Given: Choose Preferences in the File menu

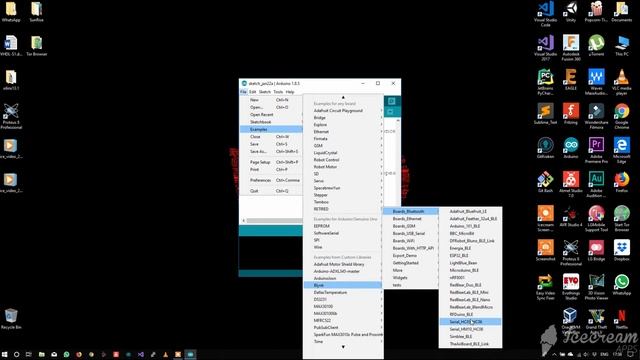Looking at the screenshot, I should 271,180.
